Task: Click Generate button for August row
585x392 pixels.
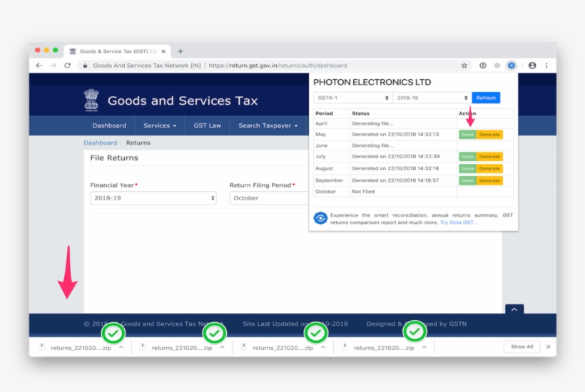Action: tap(489, 168)
